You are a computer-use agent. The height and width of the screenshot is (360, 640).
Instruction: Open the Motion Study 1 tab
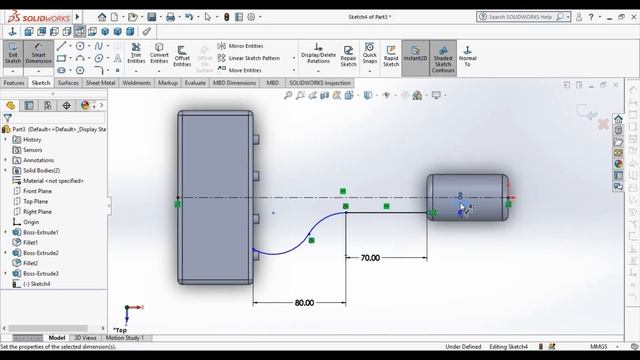(125, 338)
